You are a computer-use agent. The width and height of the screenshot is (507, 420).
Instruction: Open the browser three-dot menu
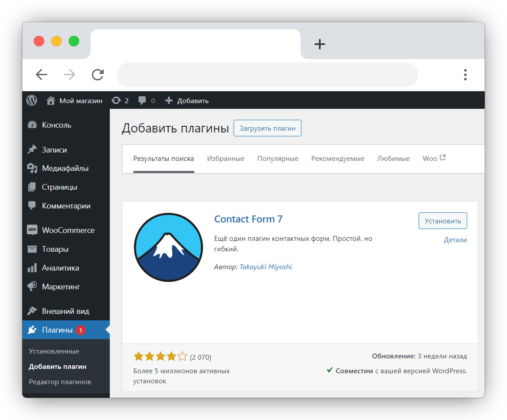click(x=465, y=75)
